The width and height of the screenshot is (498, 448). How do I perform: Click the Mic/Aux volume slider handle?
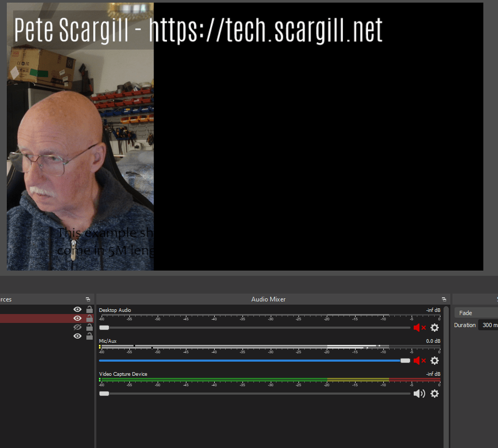click(405, 361)
